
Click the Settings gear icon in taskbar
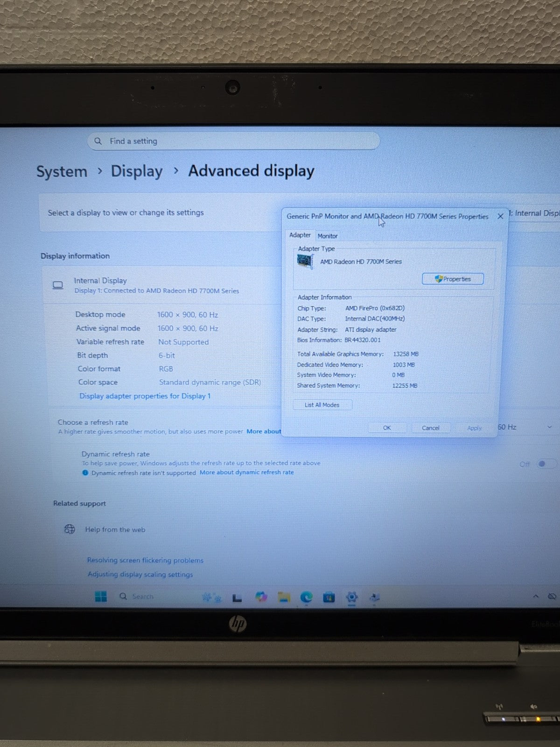352,597
